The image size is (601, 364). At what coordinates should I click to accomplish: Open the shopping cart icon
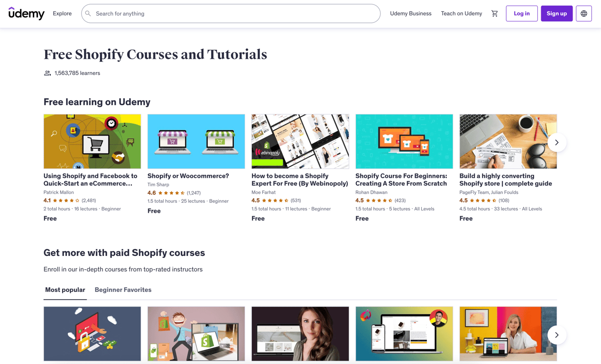pos(495,14)
